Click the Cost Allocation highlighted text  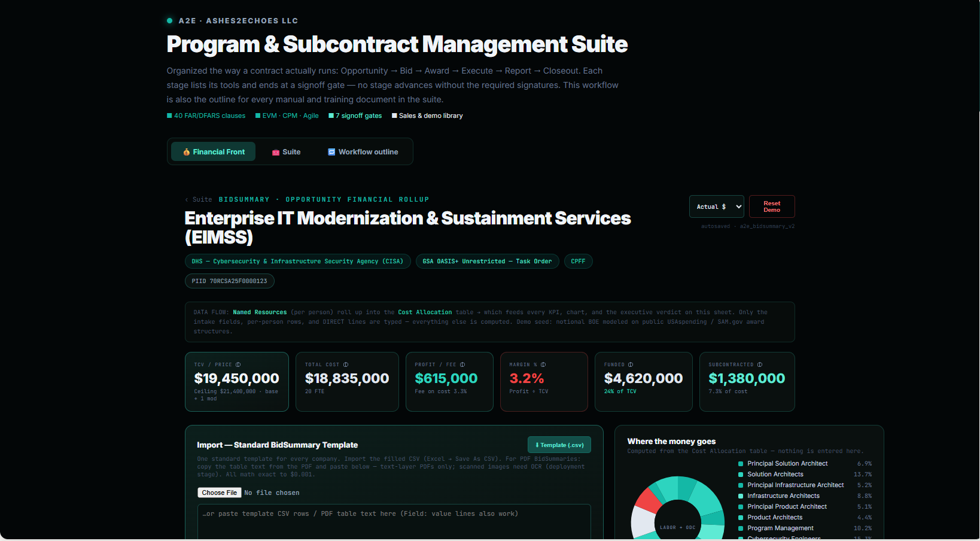point(425,312)
